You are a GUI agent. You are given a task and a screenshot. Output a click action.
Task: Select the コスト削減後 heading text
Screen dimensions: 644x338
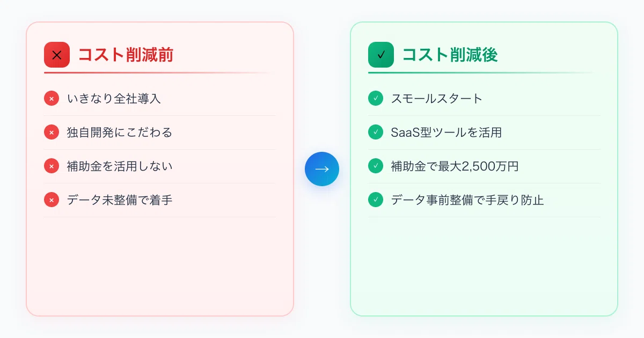click(x=450, y=55)
